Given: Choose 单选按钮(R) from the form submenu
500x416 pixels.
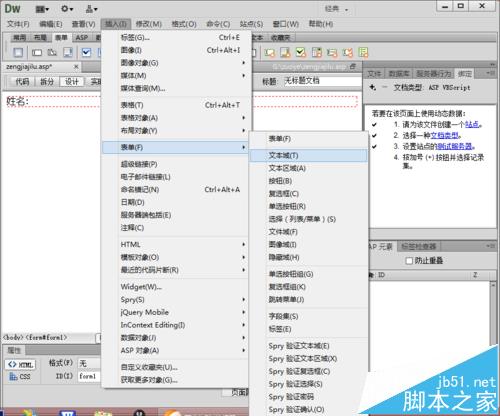Looking at the screenshot, I should (x=308, y=206).
